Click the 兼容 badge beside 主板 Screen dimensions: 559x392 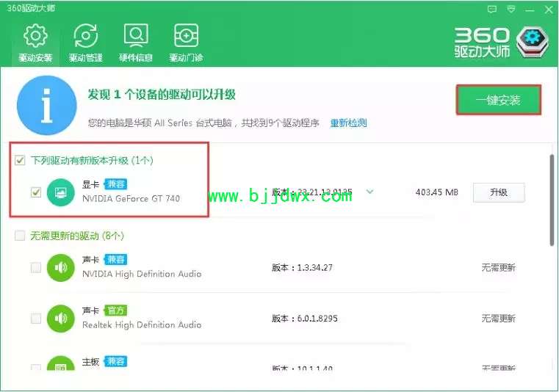(115, 361)
